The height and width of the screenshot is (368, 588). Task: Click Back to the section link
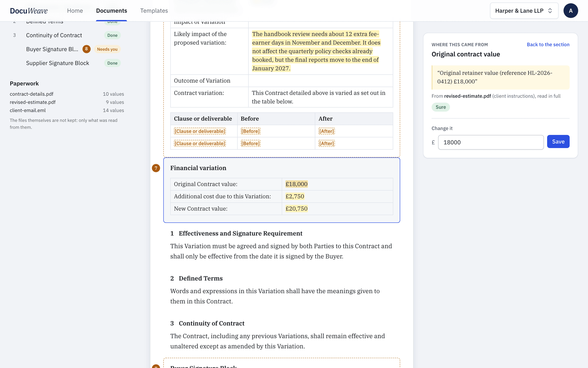click(548, 44)
